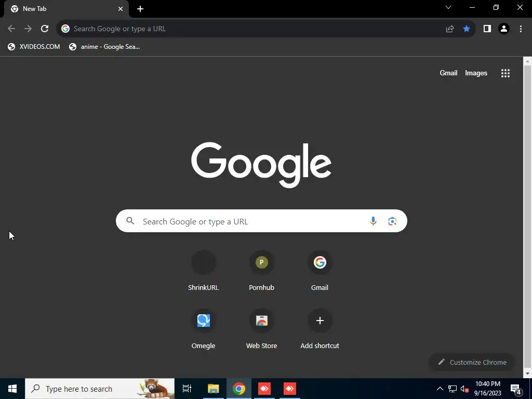The image size is (532, 399).
Task: Open the clock showing 10:40 PM
Action: (488, 389)
